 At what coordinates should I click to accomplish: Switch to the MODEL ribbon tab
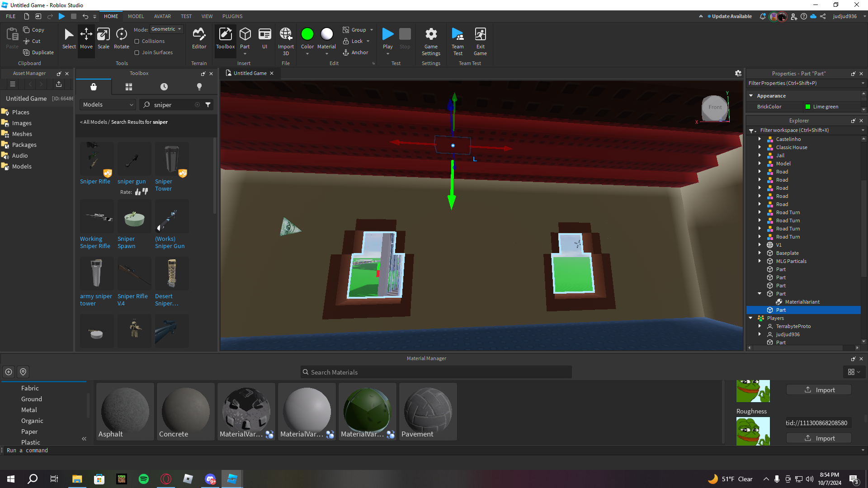pyautogui.click(x=136, y=16)
